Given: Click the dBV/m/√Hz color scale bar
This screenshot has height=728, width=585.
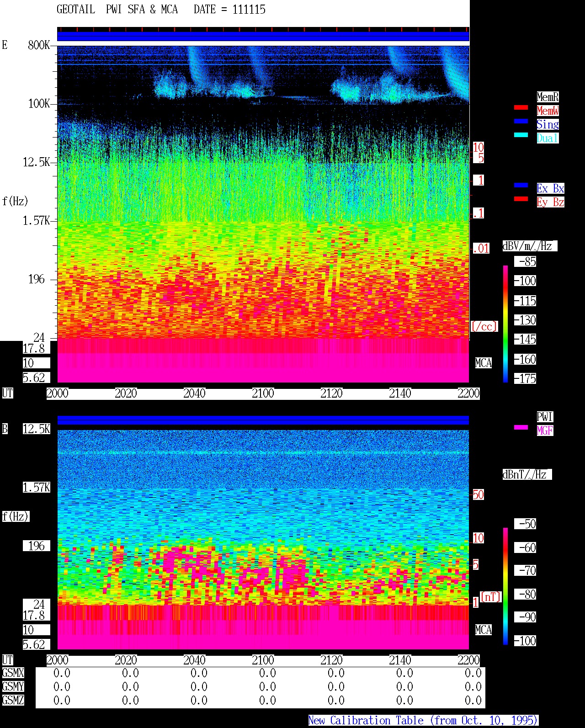Looking at the screenshot, I should point(505,324).
